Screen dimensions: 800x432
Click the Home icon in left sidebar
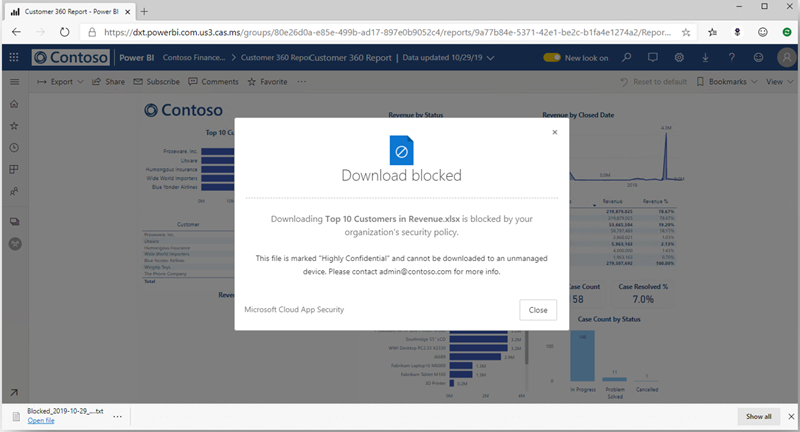pos(14,104)
